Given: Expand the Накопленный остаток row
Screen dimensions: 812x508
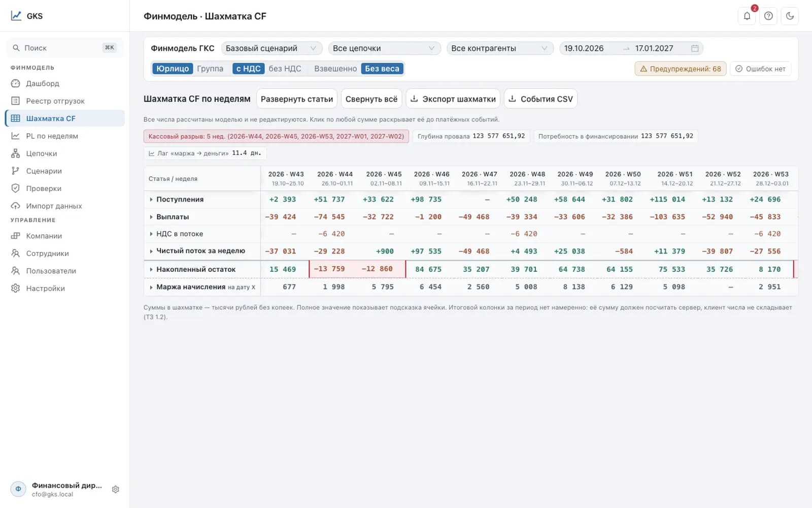Looking at the screenshot, I should pyautogui.click(x=151, y=269).
